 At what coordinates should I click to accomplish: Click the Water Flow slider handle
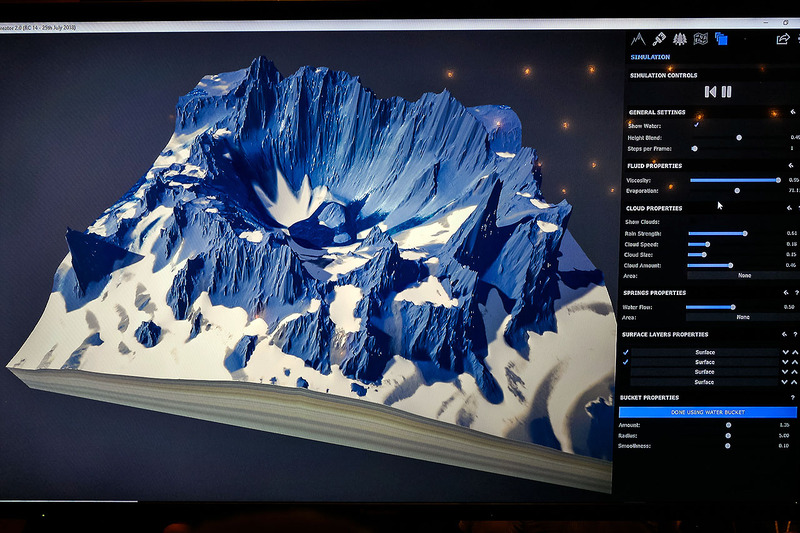(x=733, y=307)
